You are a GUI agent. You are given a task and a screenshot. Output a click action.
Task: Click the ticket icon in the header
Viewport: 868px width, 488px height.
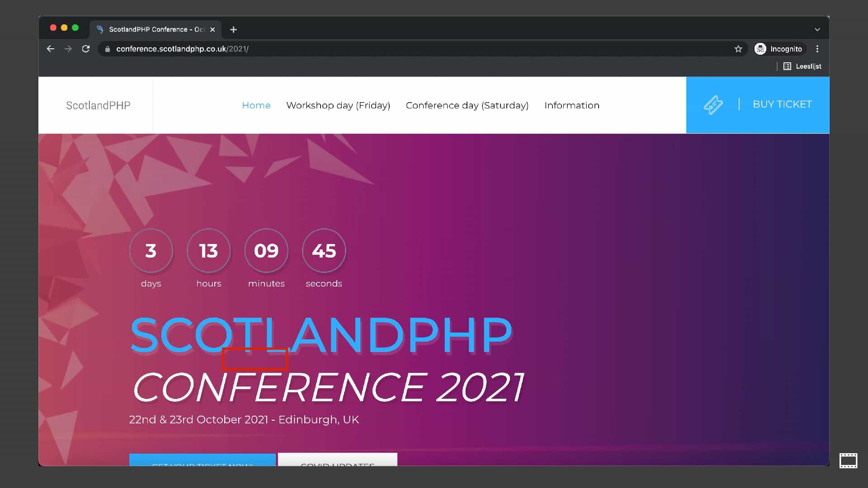point(713,105)
